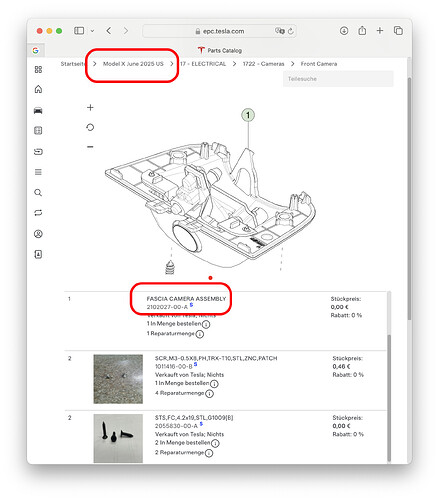Image resolution: width=439 pixels, height=500 pixels.
Task: Open 1722 - Cameras breadcrumb
Action: [x=263, y=64]
